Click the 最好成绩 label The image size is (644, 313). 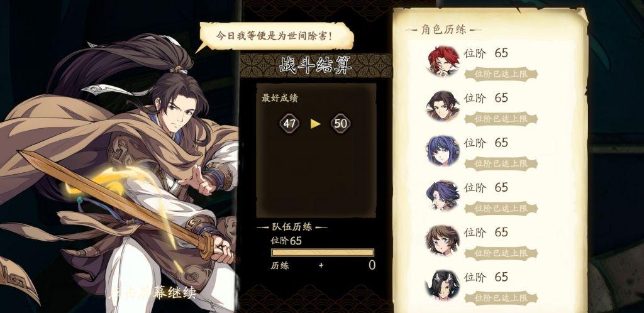[x=279, y=98]
